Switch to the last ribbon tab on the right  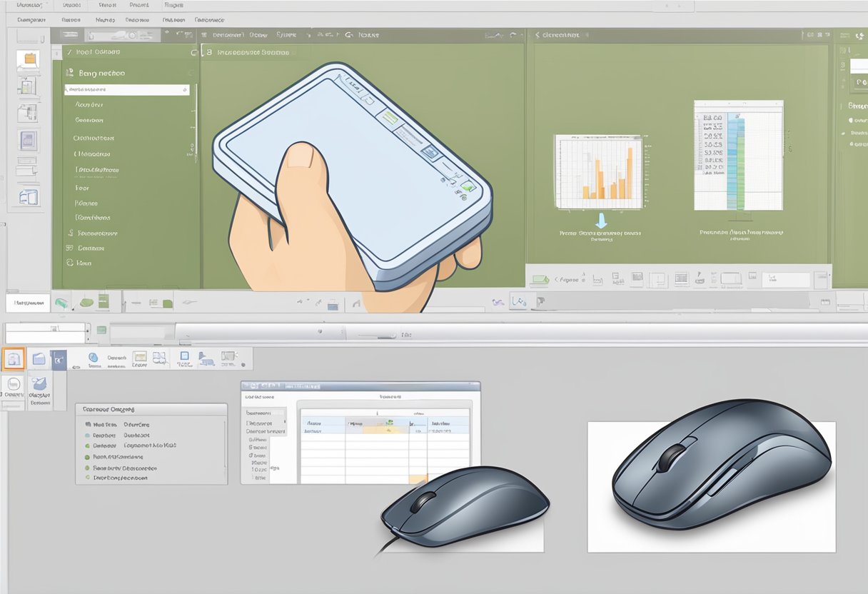(x=208, y=20)
